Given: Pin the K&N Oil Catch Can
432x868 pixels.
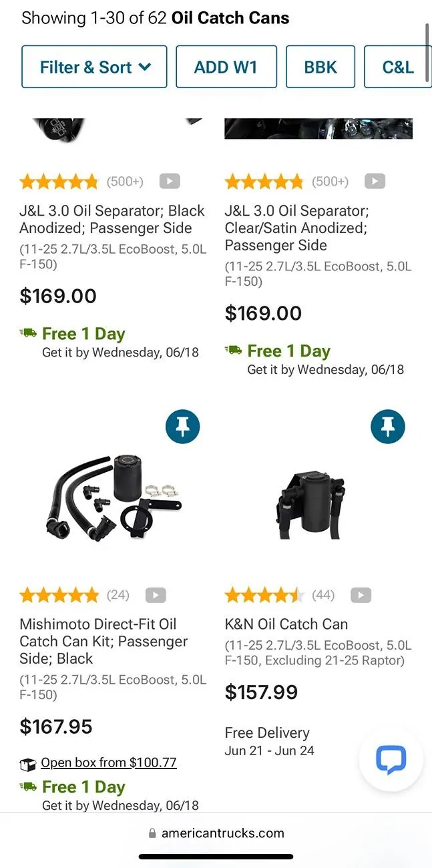Looking at the screenshot, I should coord(388,426).
